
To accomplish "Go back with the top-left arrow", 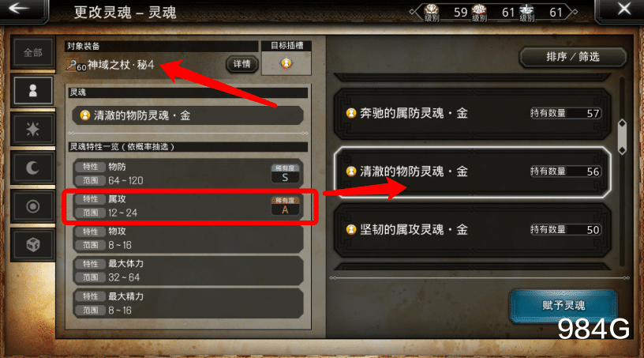I will (x=19, y=8).
